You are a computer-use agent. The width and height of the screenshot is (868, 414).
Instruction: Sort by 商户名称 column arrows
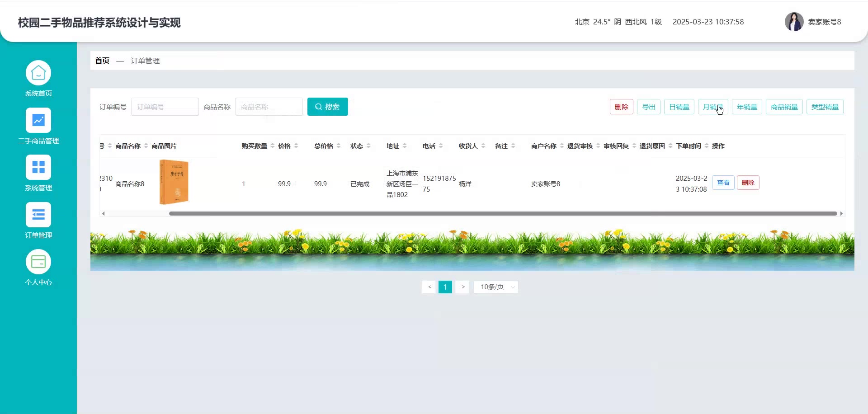click(562, 146)
